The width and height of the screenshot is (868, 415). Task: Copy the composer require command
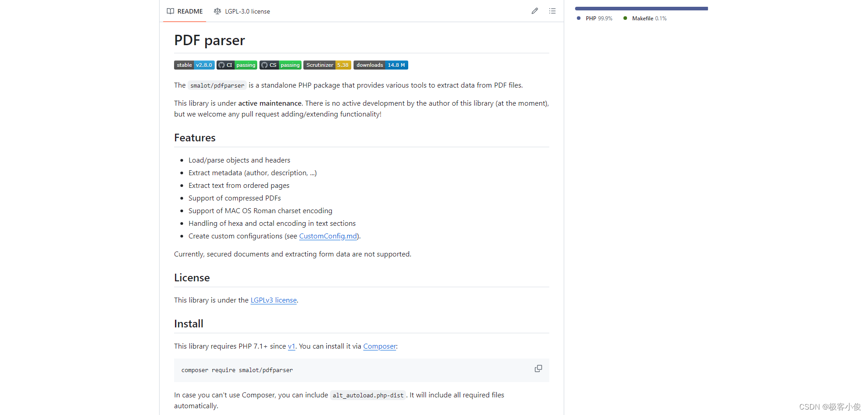[538, 368]
